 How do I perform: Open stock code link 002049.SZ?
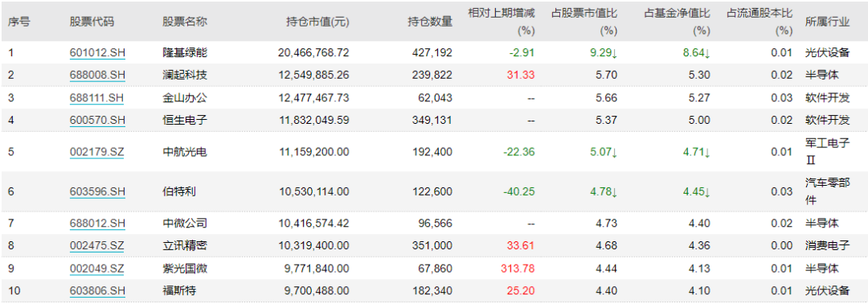(97, 268)
